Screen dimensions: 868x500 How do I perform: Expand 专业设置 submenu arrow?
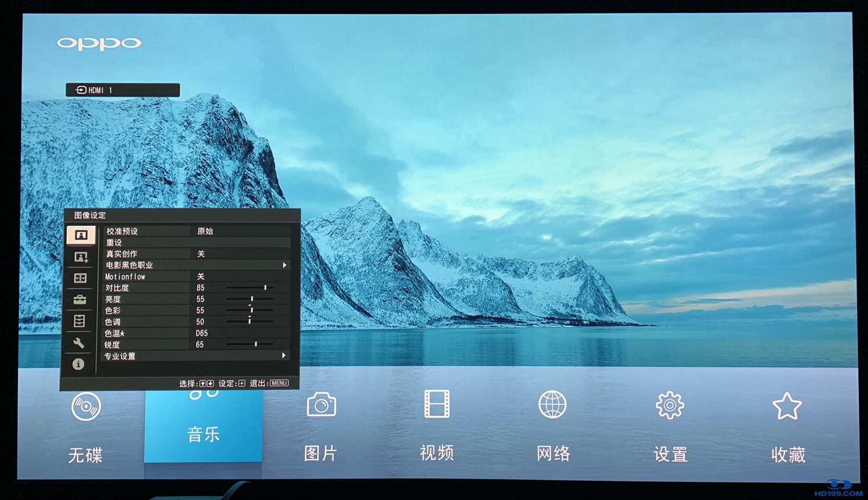click(x=284, y=356)
